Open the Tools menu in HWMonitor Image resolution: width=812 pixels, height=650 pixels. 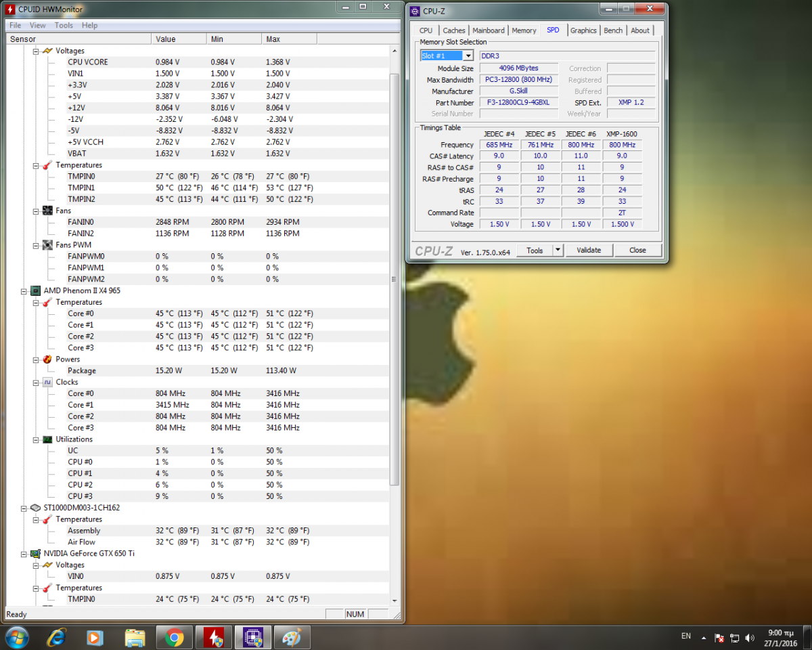coord(64,25)
